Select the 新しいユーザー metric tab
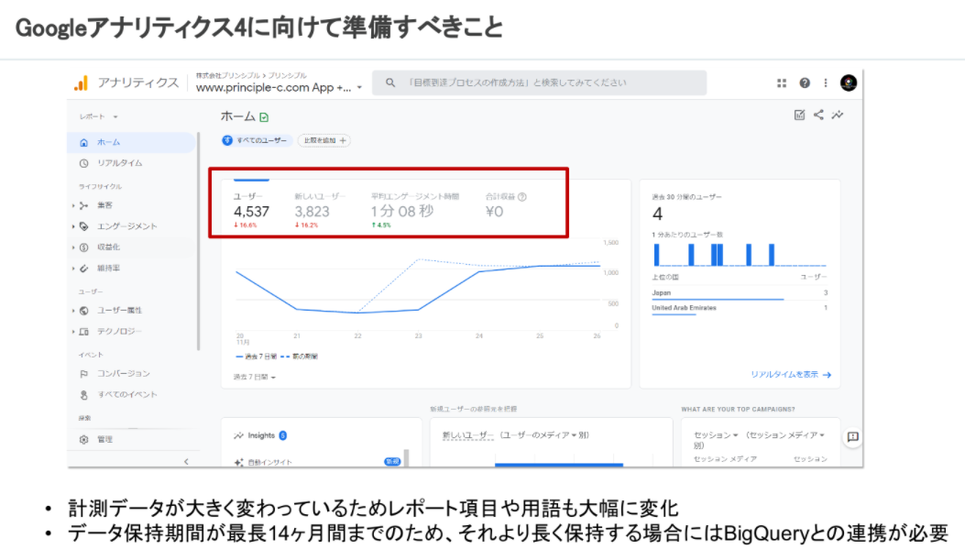 320,204
